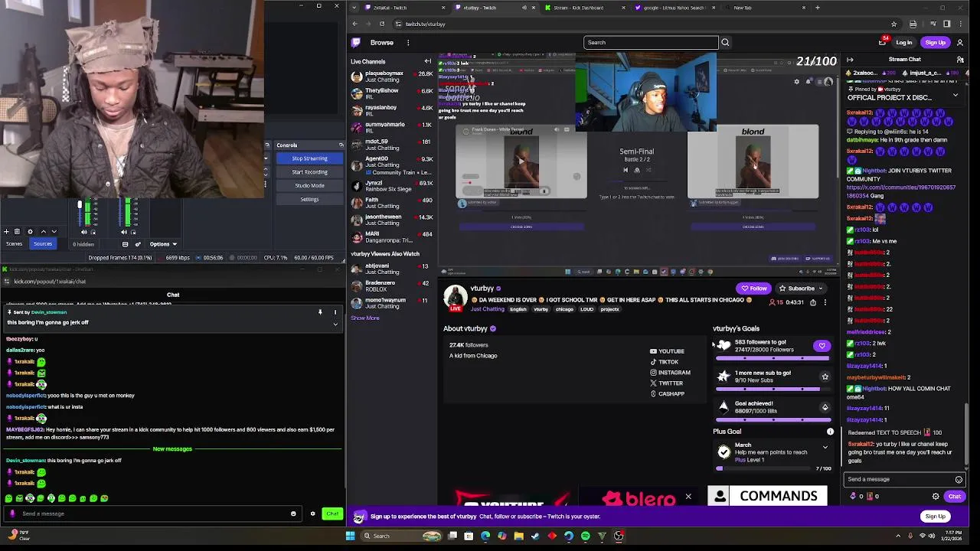Click the Twitch search input field
This screenshot has height=551, width=980.
(x=651, y=42)
